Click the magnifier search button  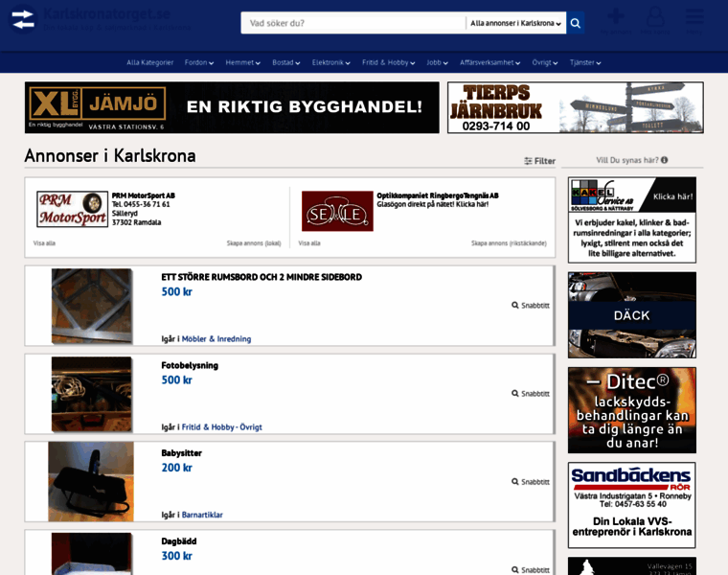tap(576, 23)
